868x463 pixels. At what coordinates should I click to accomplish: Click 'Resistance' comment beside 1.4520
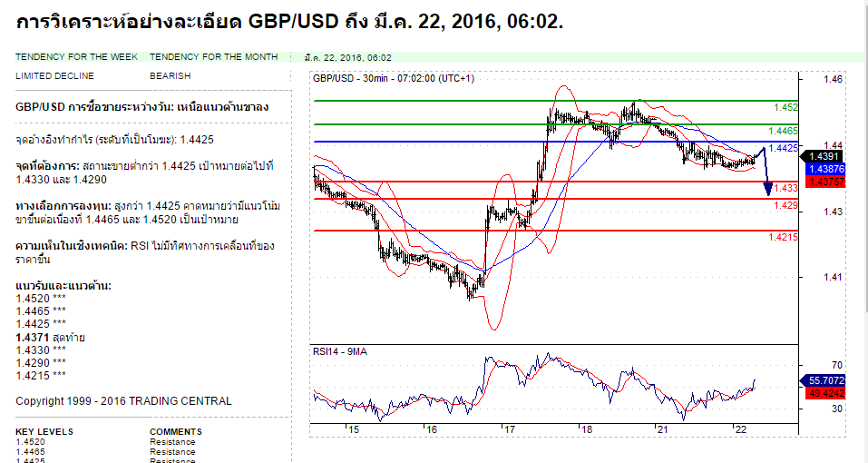pyautogui.click(x=172, y=442)
